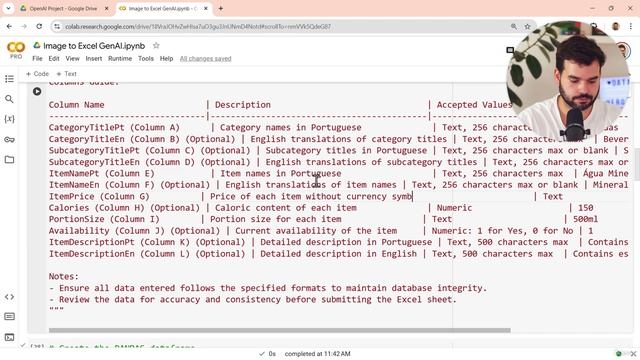The image size is (640, 360).
Task: Click the CategoryTitlePt (Column A) line
Action: point(333,127)
